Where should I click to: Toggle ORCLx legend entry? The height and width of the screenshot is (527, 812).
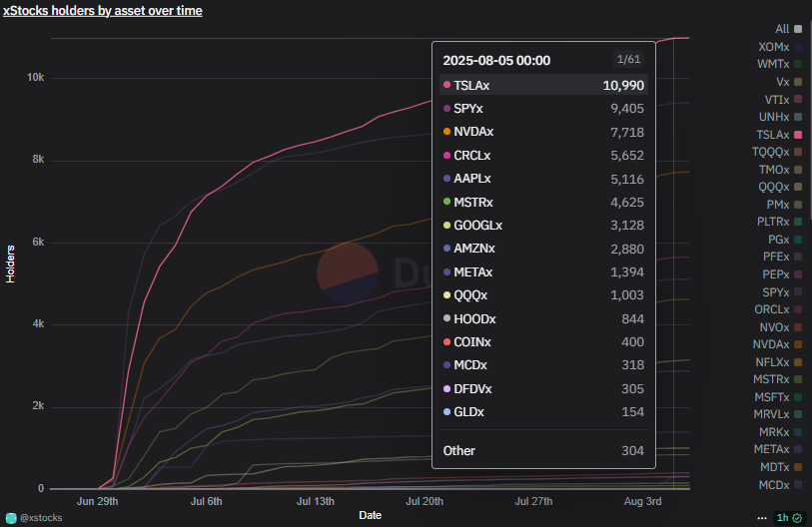(x=778, y=309)
